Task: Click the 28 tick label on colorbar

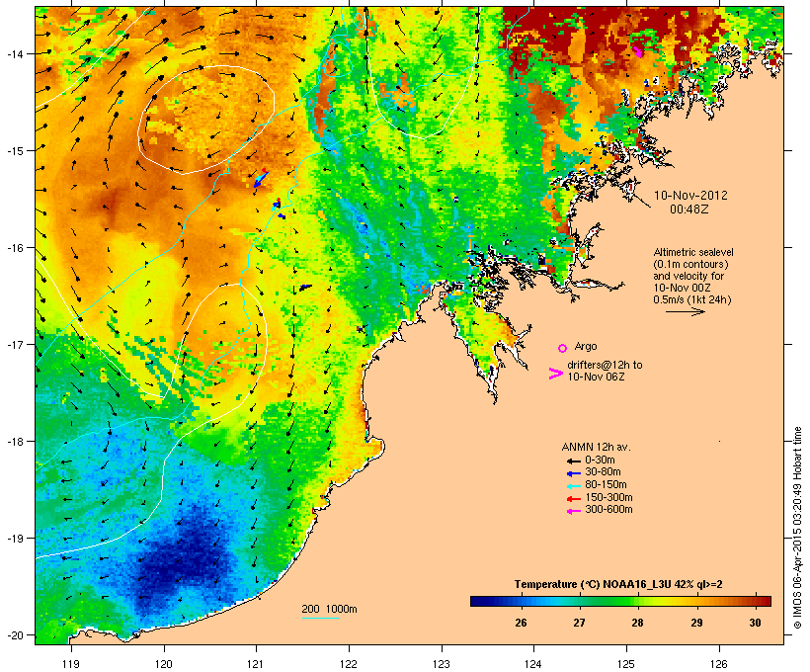Action: (637, 623)
